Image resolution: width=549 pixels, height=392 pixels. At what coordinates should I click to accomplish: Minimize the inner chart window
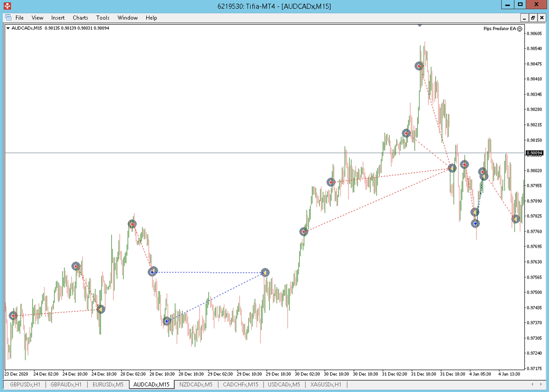click(524, 18)
